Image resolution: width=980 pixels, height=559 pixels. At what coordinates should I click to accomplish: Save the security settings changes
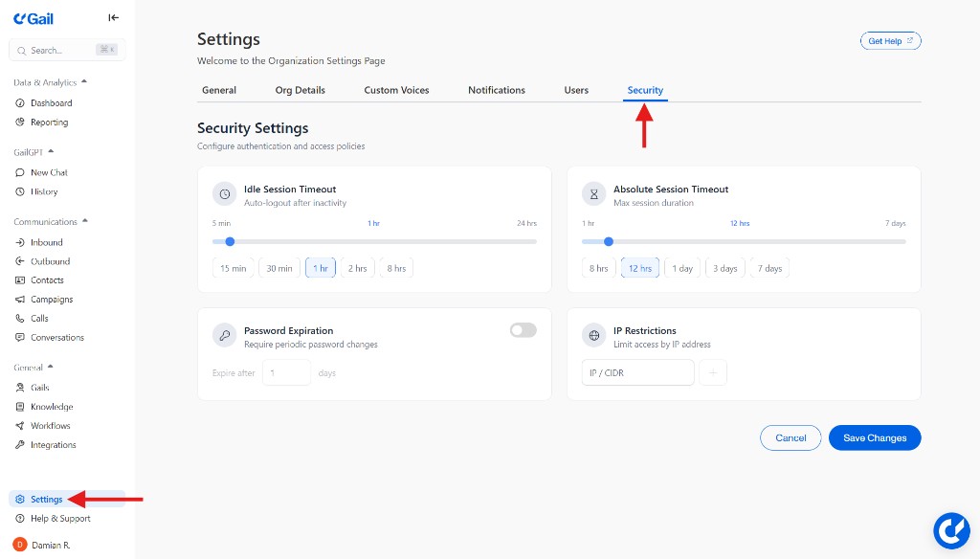tap(874, 437)
